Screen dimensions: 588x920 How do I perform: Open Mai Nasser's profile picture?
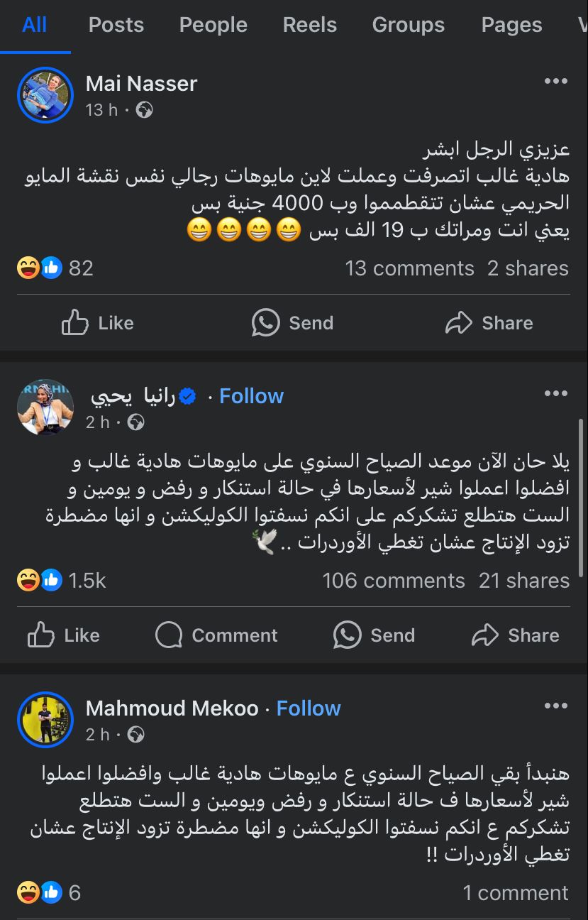click(x=45, y=96)
